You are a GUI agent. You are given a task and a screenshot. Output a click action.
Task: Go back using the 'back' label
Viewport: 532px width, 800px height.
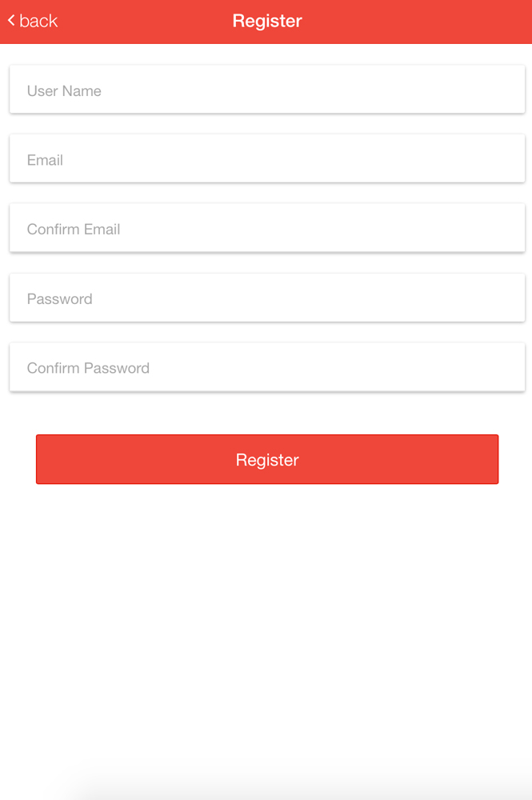[38, 21]
